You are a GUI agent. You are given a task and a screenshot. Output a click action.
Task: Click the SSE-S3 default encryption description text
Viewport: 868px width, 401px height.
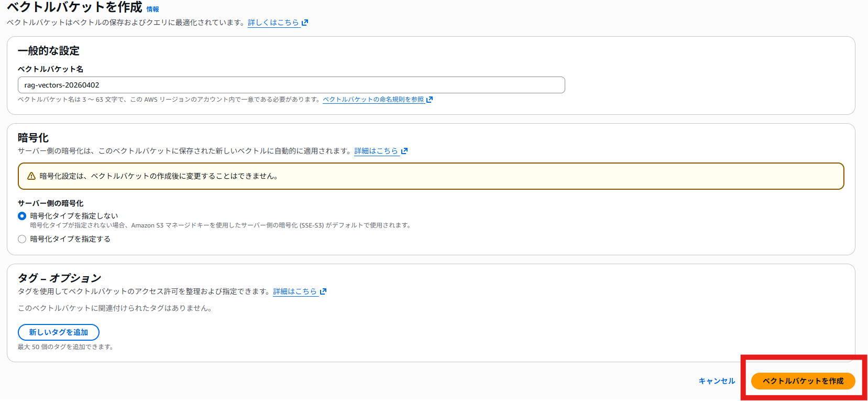click(221, 225)
